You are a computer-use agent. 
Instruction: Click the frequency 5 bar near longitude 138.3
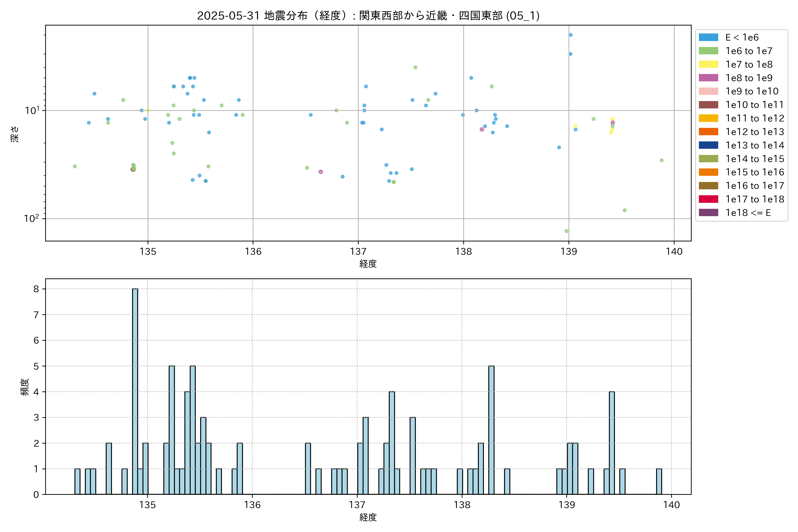(x=491, y=430)
